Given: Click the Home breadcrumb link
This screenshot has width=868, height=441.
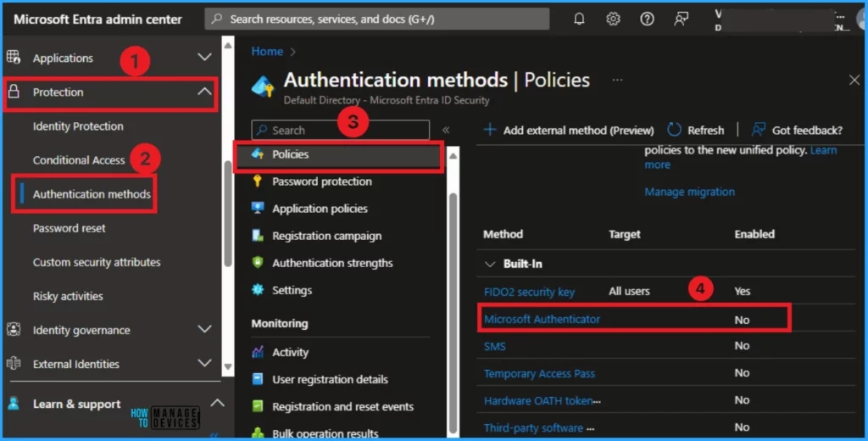Looking at the screenshot, I should pos(267,51).
